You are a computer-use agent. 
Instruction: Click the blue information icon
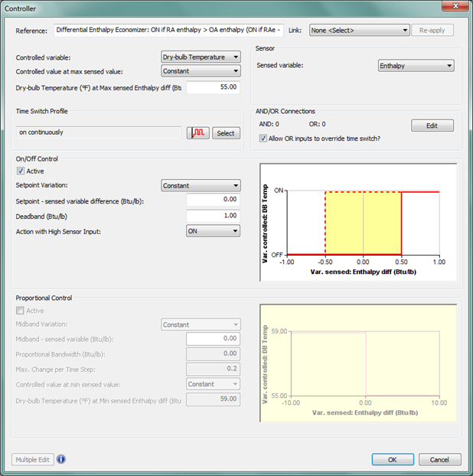tap(61, 459)
